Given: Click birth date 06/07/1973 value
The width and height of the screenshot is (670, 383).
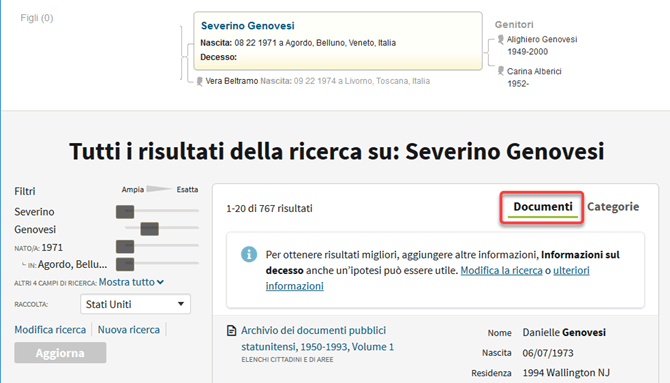Looking at the screenshot, I should 548,353.
